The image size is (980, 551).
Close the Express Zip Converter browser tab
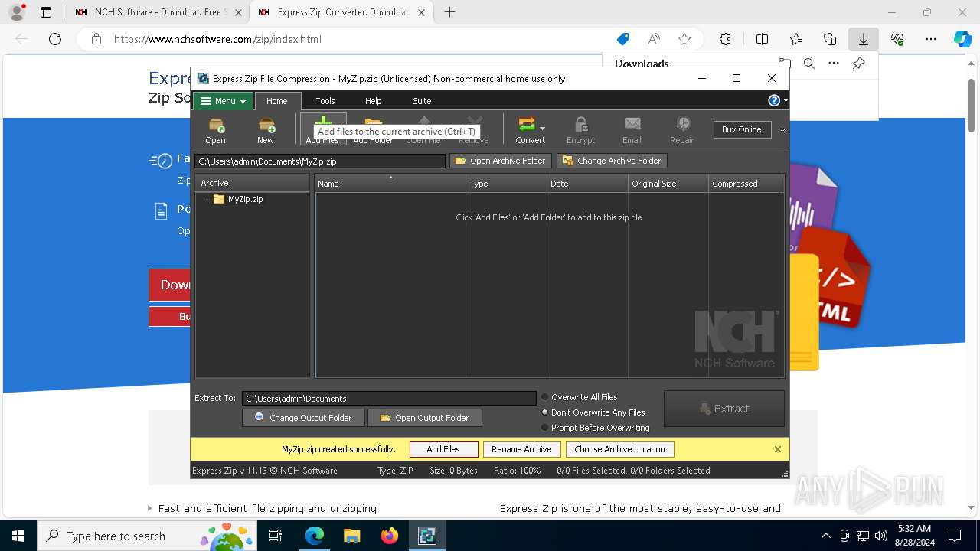[x=421, y=12]
